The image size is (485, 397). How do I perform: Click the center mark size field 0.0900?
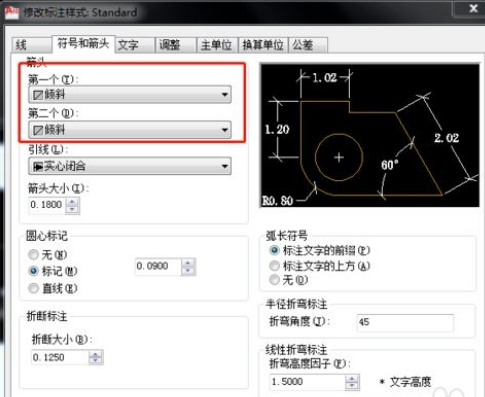pos(158,266)
